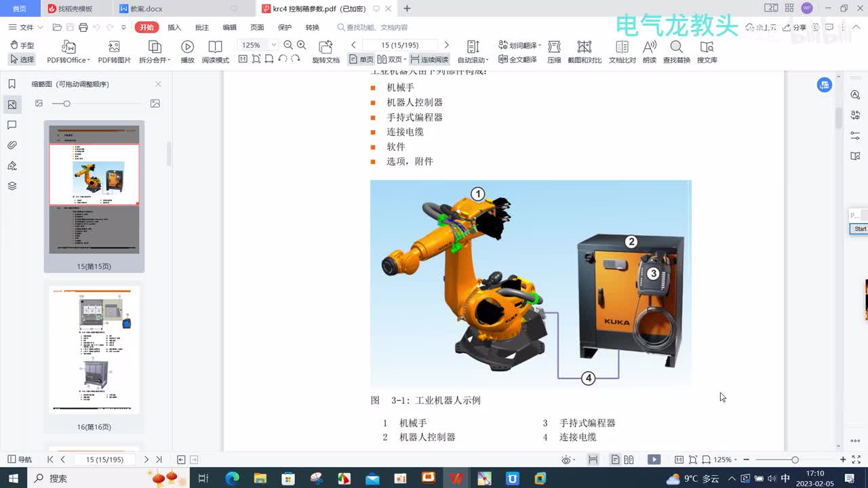Open the 转换 convert tab
Screen dimensions: 868x488
pos(312,27)
